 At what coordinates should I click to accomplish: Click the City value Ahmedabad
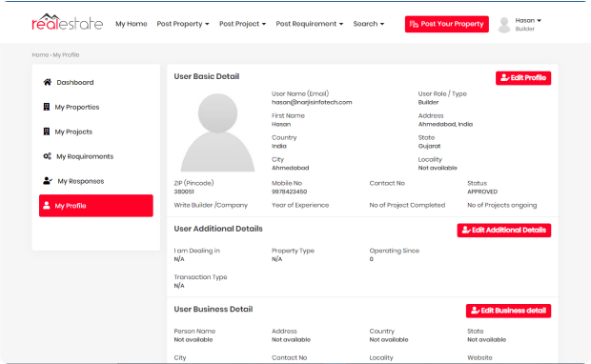290,168
